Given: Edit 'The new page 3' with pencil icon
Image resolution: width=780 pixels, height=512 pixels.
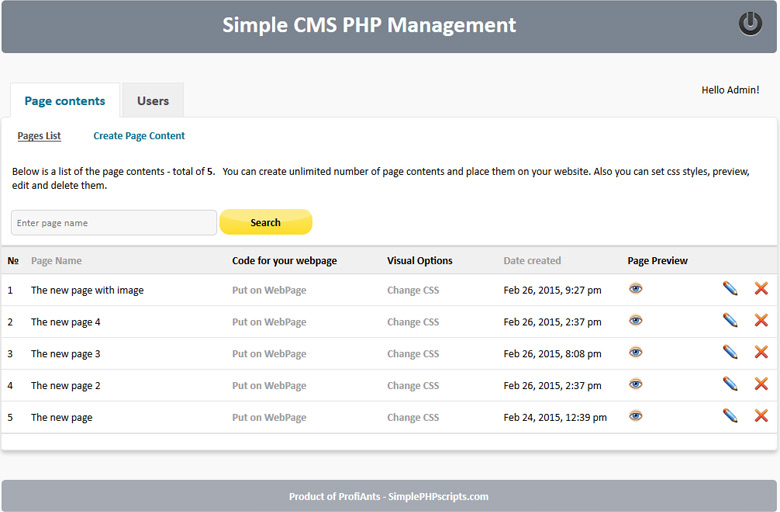Looking at the screenshot, I should click(730, 352).
